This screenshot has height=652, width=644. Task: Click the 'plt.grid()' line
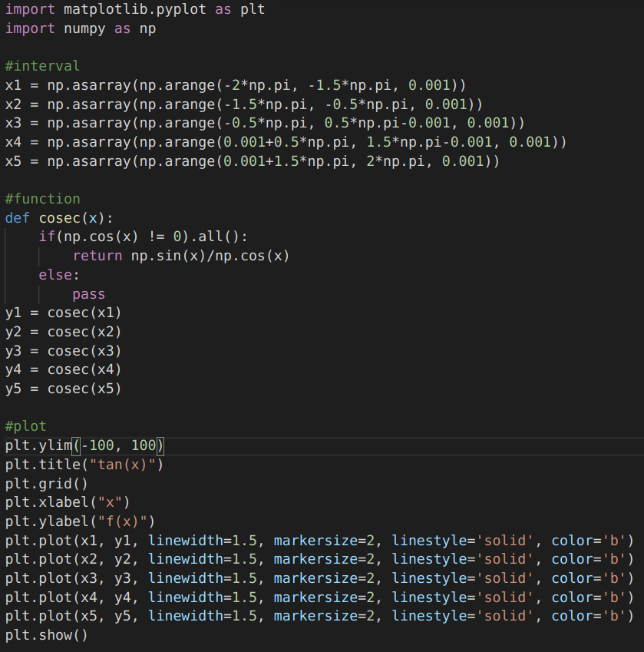[47, 484]
